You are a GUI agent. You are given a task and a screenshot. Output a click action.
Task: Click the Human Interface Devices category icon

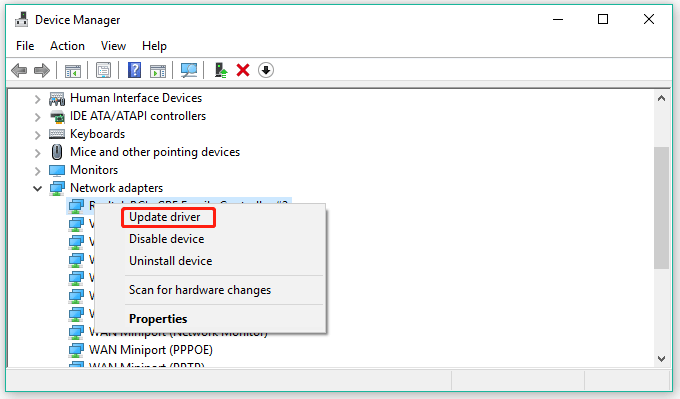pos(57,98)
